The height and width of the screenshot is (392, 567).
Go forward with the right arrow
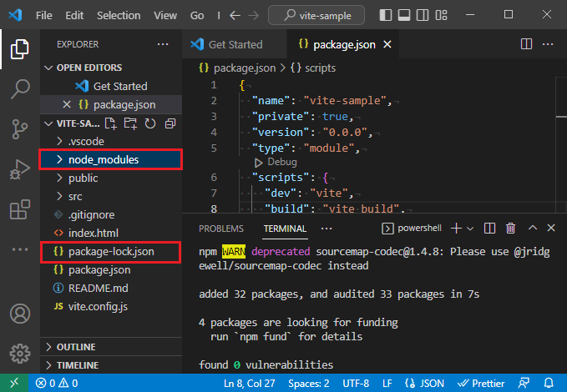(254, 16)
